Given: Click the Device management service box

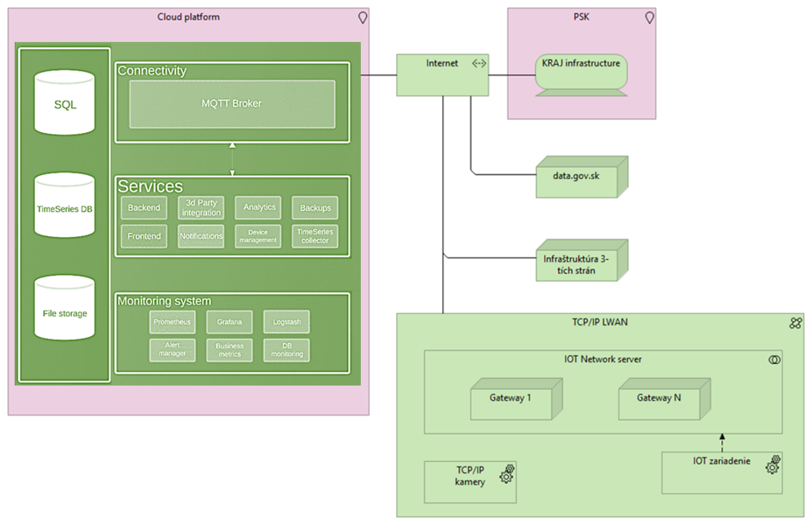Looking at the screenshot, I should click(x=258, y=236).
